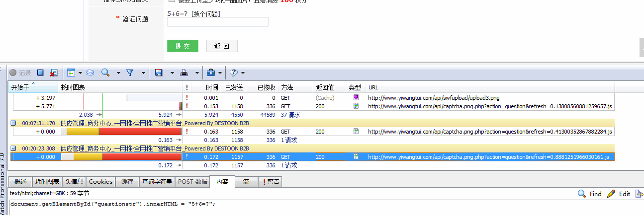Screen dimensions: 644x215
Task: Click the script type icon in highlighted row
Action: (356, 157)
